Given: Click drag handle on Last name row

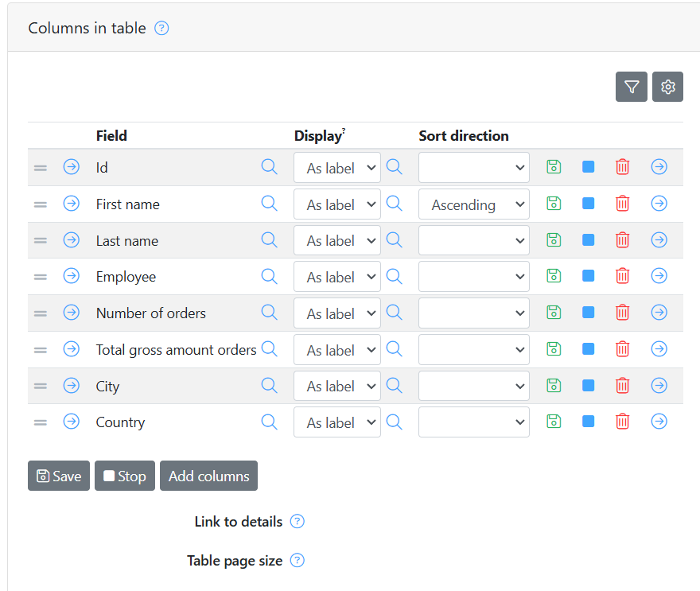Looking at the screenshot, I should (x=41, y=240).
